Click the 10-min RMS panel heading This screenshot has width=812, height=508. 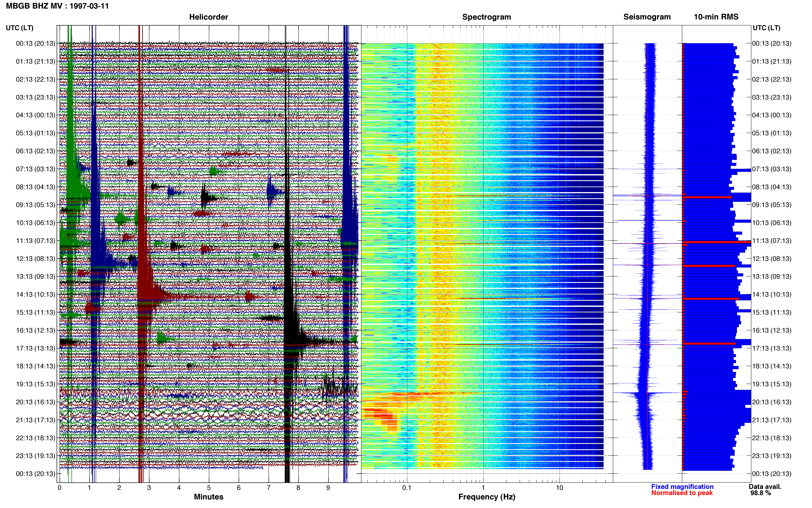716,17
